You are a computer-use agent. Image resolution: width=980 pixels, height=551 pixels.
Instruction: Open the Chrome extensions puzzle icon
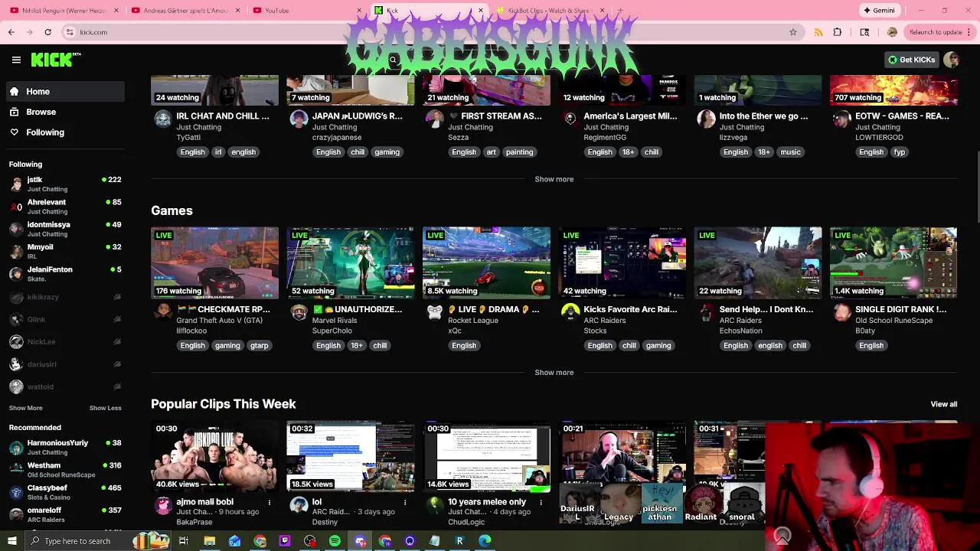[838, 32]
